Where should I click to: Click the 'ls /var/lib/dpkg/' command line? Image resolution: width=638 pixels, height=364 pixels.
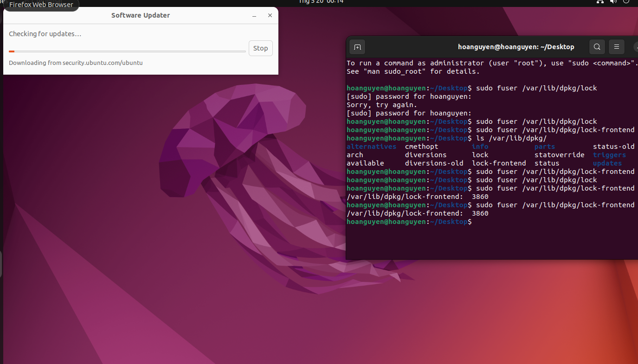pyautogui.click(x=508, y=138)
